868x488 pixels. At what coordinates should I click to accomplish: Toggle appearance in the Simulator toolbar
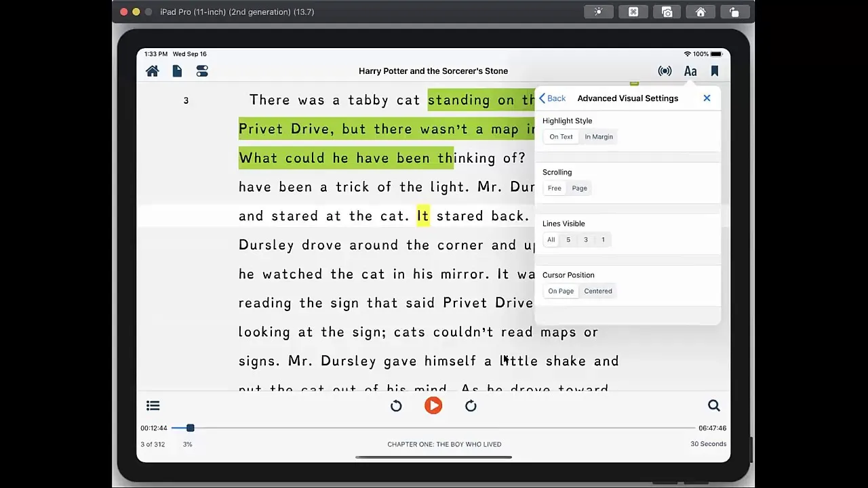coord(598,12)
